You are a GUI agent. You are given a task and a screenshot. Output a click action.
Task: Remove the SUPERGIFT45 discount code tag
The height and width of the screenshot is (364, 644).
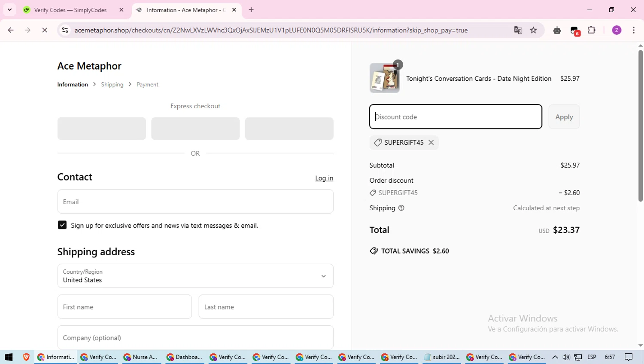click(431, 143)
